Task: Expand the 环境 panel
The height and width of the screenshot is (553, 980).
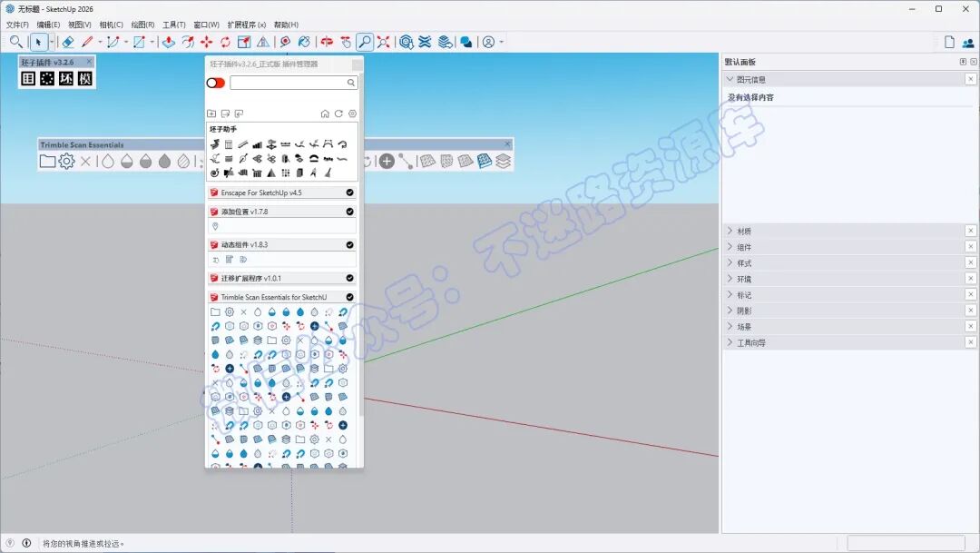Action: point(730,279)
